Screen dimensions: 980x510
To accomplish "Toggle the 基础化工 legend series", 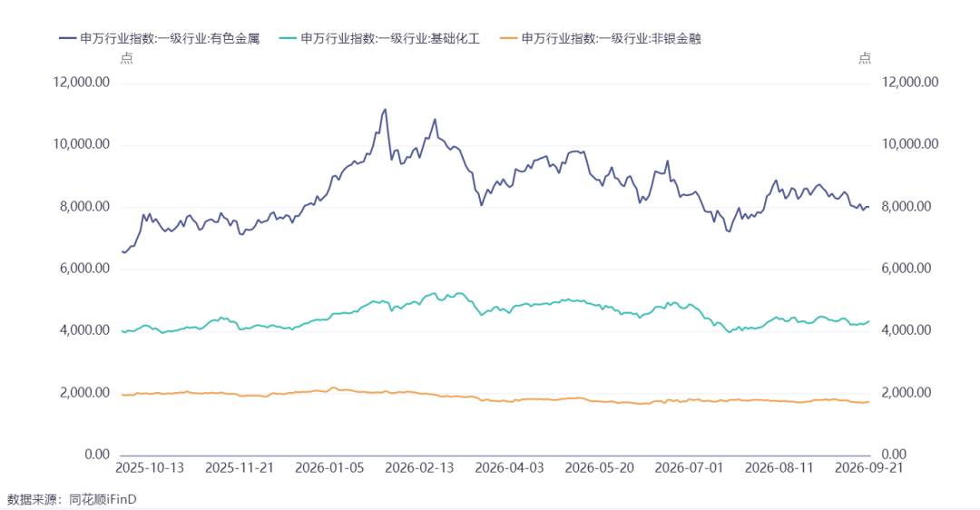I will (x=379, y=39).
